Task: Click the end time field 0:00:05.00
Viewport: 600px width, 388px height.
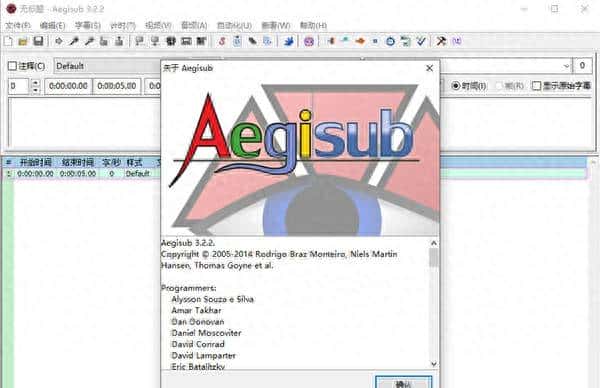Action: (117, 86)
